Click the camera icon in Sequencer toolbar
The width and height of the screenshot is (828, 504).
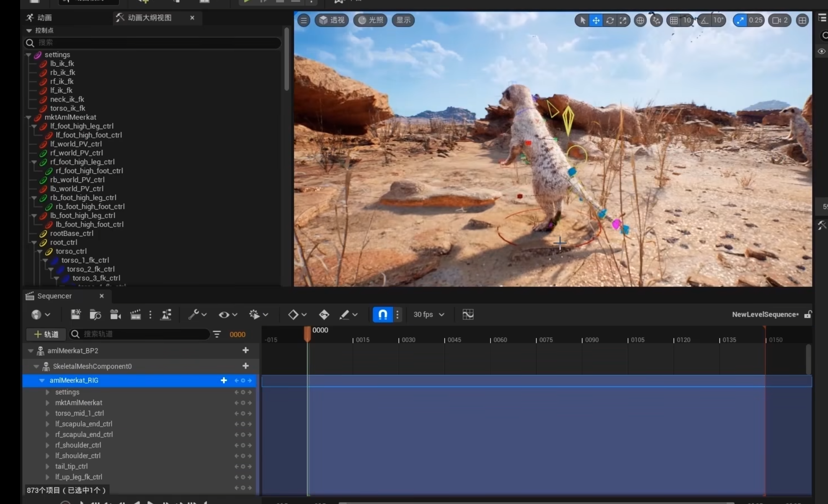(x=115, y=315)
